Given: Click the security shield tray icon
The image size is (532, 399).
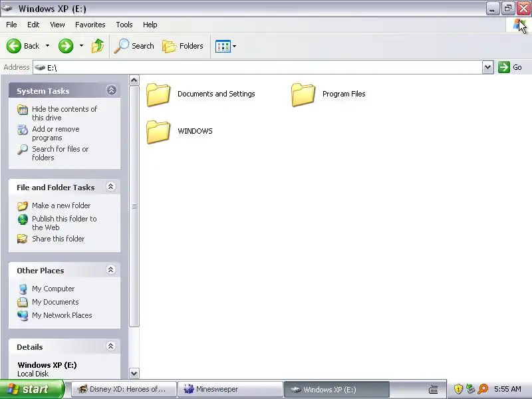Looking at the screenshot, I should point(458,389).
